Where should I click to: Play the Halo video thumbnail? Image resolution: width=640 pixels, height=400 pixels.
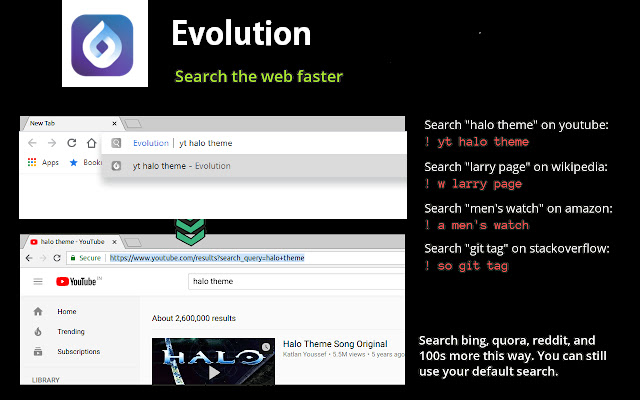[x=213, y=361]
